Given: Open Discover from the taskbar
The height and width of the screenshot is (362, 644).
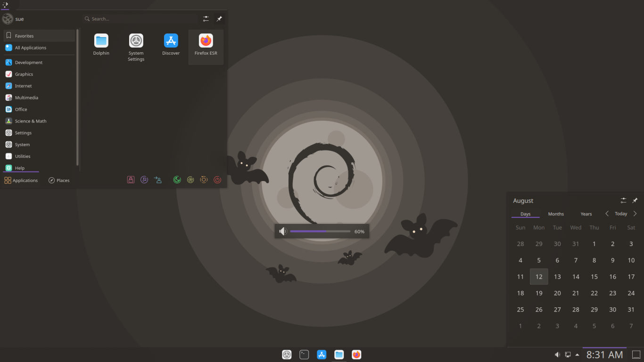Looking at the screenshot, I should [x=322, y=354].
